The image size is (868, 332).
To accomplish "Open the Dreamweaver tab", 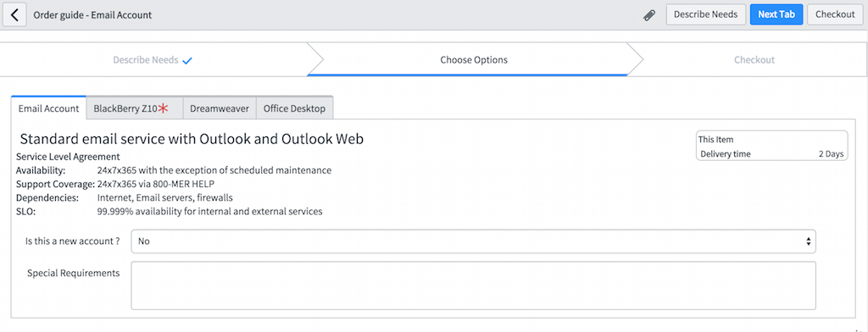I will (x=220, y=108).
